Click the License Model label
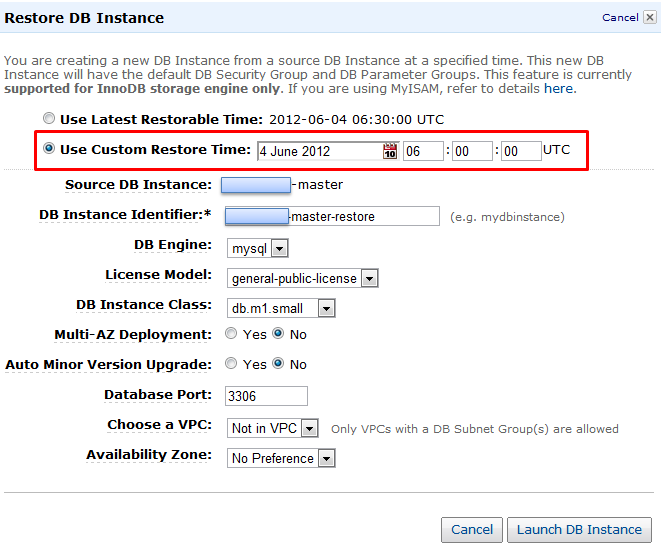Viewport: 661px width, 546px height. click(158, 274)
